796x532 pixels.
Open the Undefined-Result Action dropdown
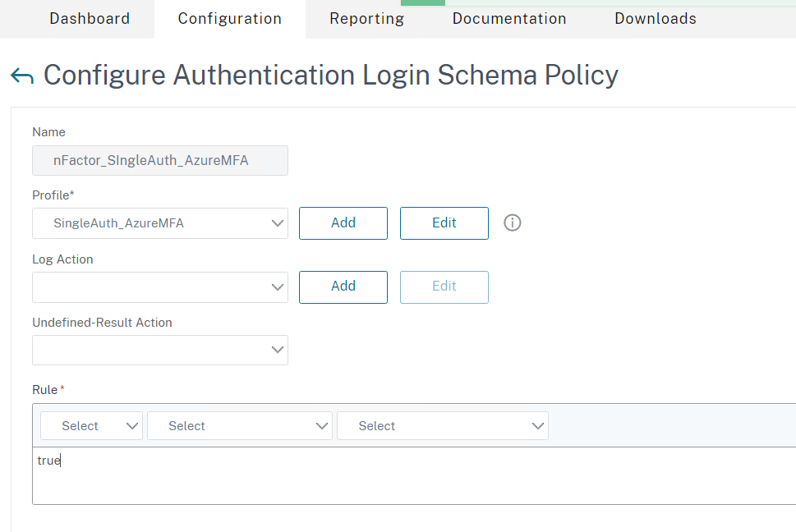(x=160, y=350)
